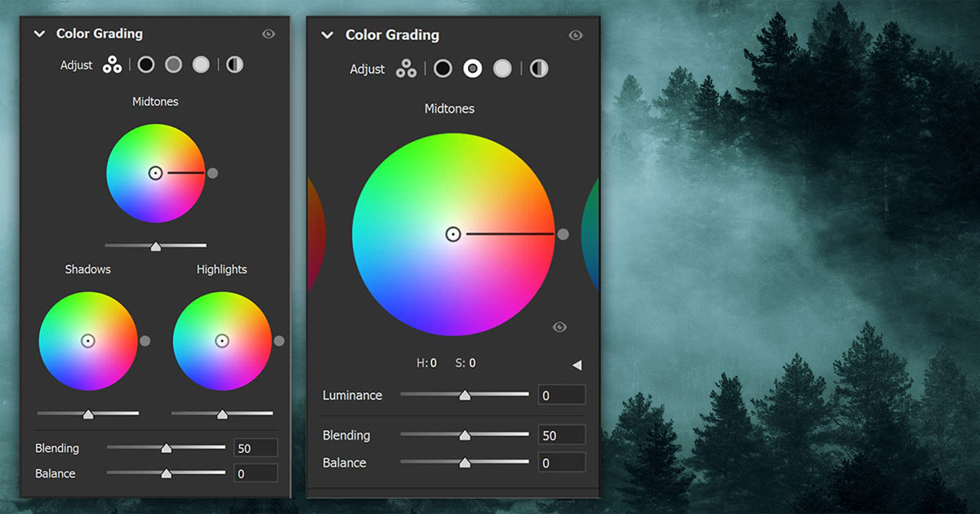
Task: Click the "Highlights" label text
Action: tap(221, 269)
